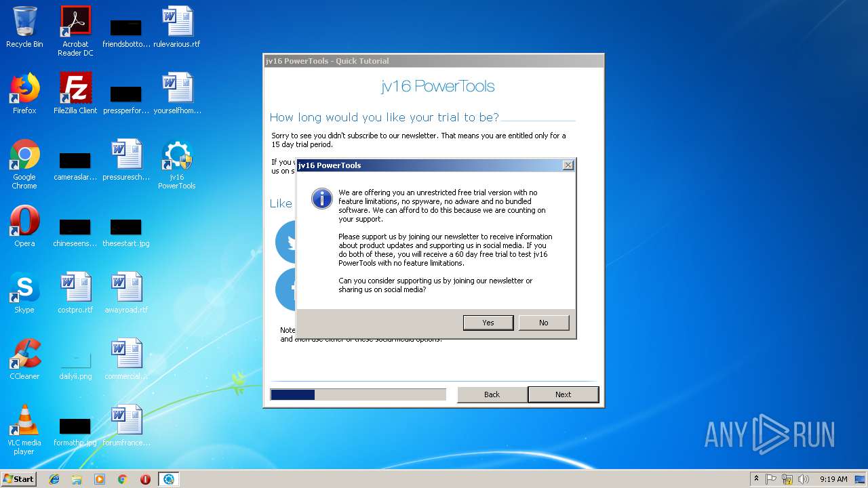The width and height of the screenshot is (868, 488).
Task: Launch the jv16 PowerTools desktop shortcut
Action: (x=177, y=164)
